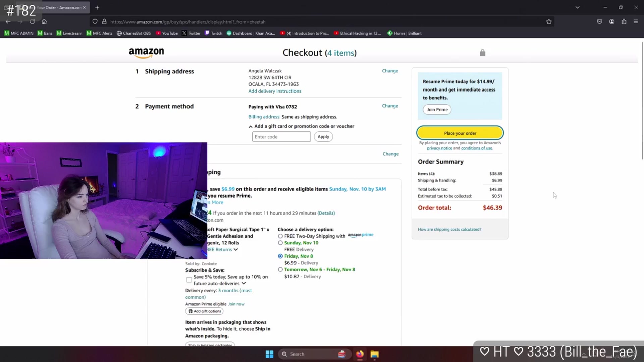Open new tab with plus icon

pyautogui.click(x=97, y=7)
